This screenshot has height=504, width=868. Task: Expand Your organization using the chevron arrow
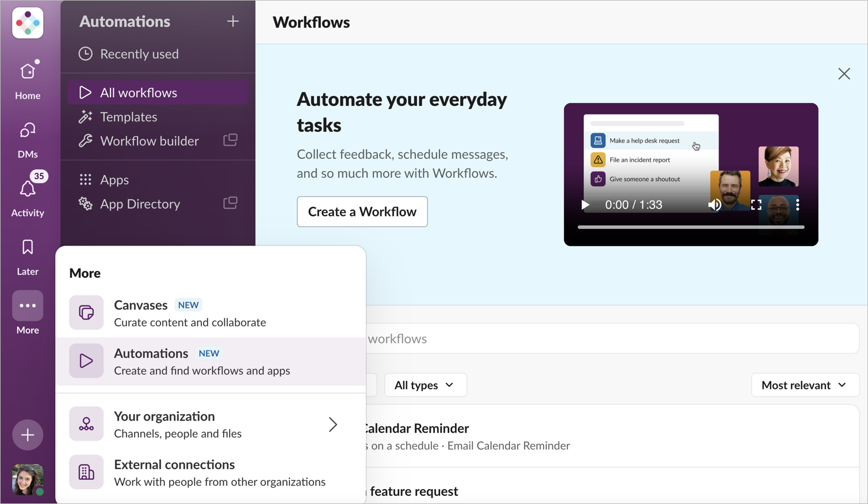click(333, 425)
